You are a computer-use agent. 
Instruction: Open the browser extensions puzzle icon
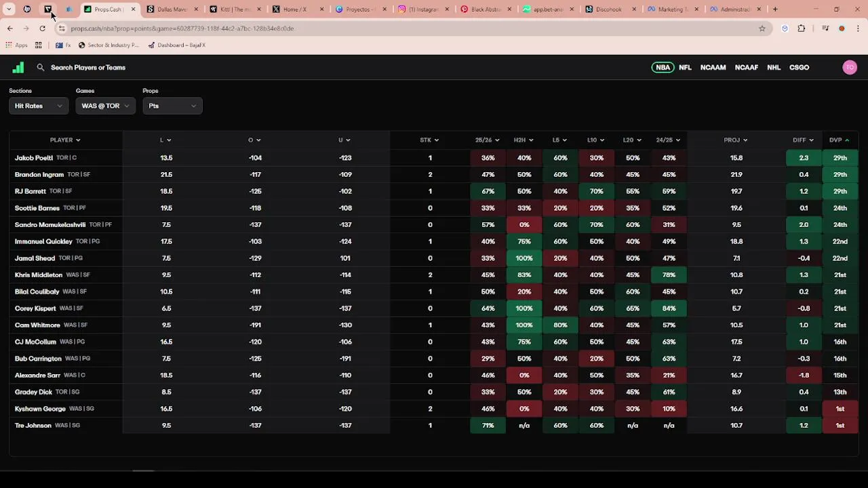pos(802,28)
